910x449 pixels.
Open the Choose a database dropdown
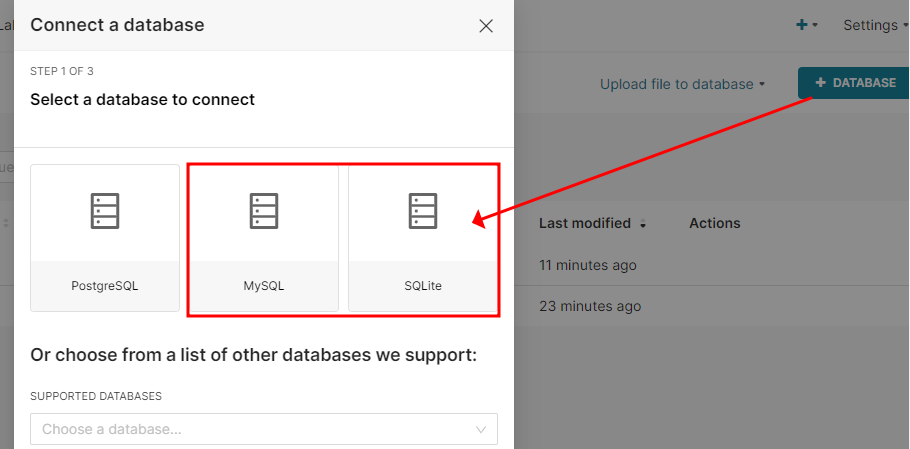pyautogui.click(x=264, y=429)
